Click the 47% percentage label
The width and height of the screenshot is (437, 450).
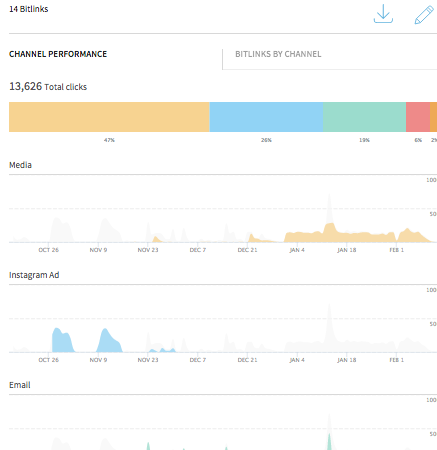pyautogui.click(x=109, y=140)
